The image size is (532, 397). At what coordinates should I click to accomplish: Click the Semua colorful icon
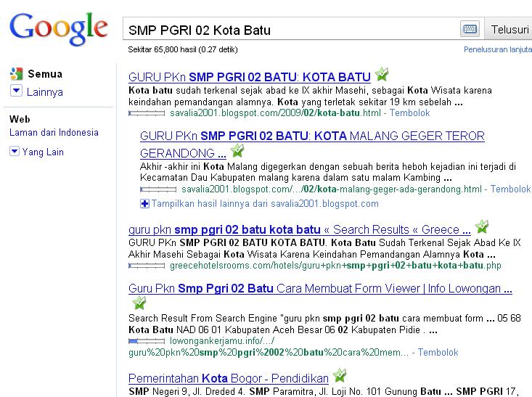point(16,73)
